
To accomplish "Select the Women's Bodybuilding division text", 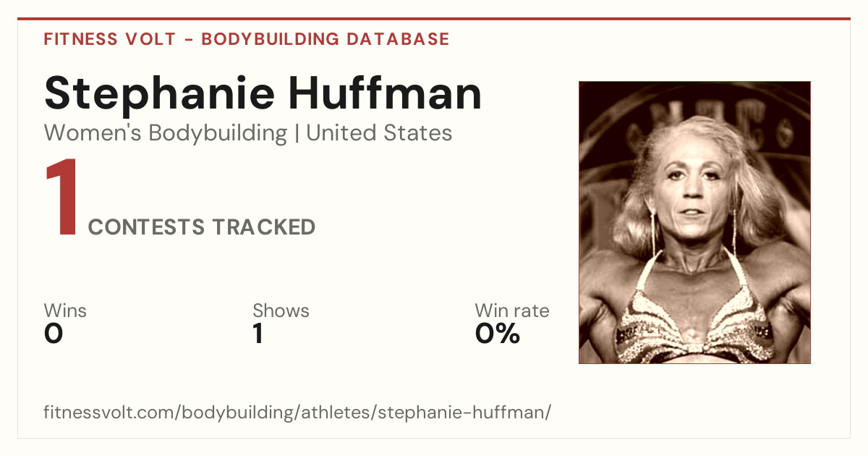I will (x=166, y=133).
